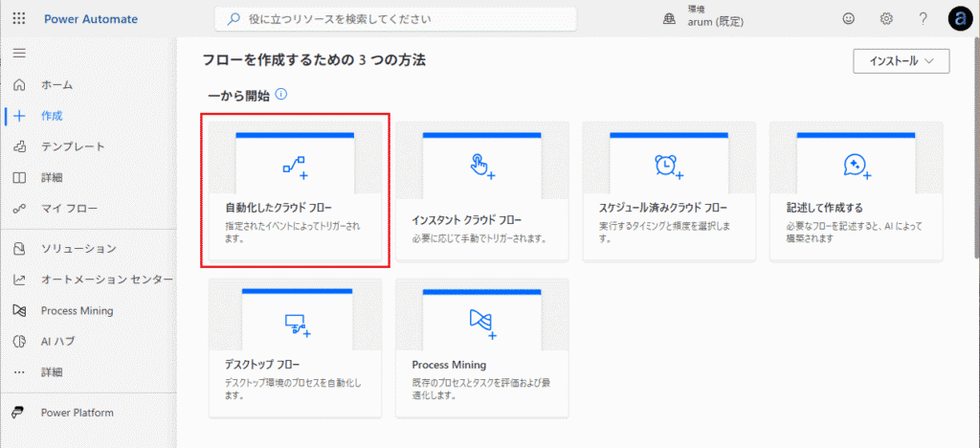Click the Process Mining card icon
Viewport: 980px width, 448px height.
[x=482, y=324]
